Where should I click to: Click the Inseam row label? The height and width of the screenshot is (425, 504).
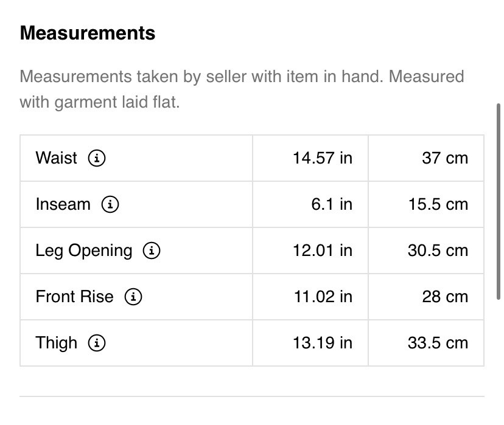(63, 204)
